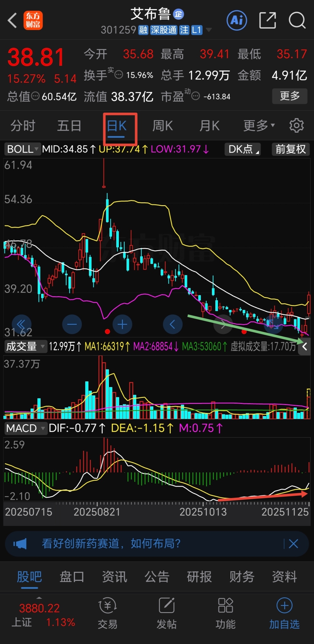Go back using the left arrow
314x644 pixels.
12,20
